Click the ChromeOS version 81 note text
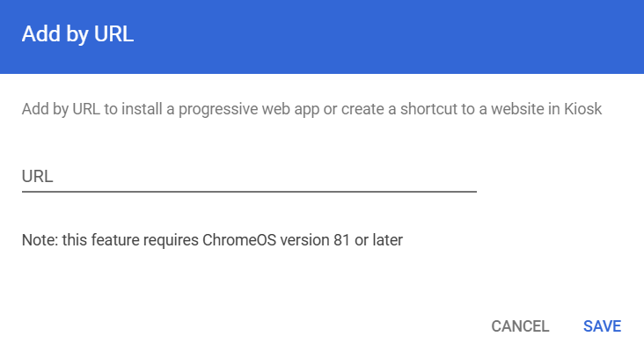 [x=212, y=240]
